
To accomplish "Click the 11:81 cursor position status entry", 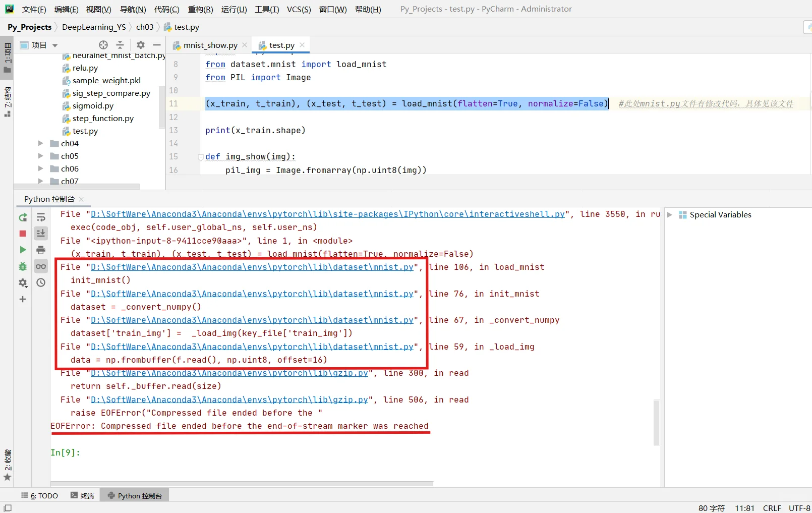I will (744, 508).
